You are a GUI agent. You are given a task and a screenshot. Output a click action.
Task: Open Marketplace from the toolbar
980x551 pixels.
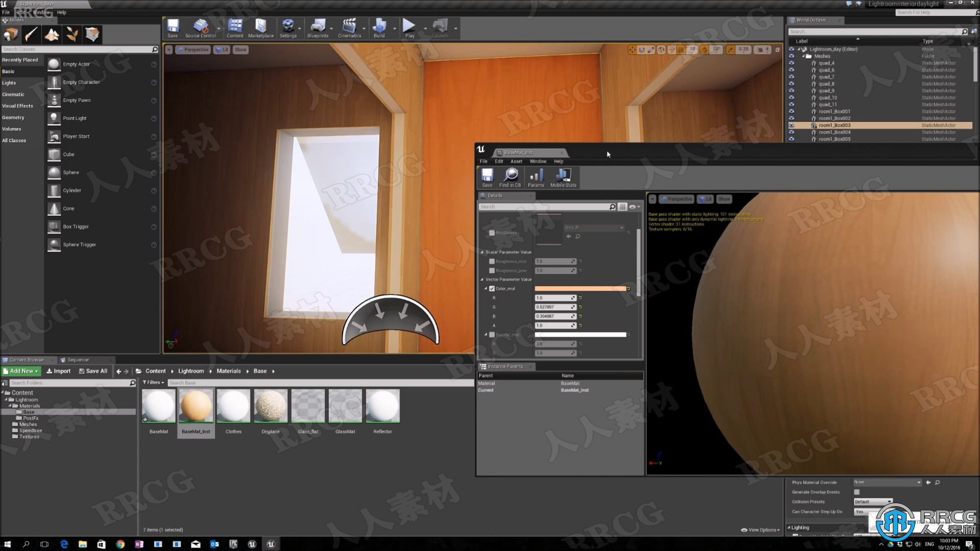pyautogui.click(x=261, y=28)
